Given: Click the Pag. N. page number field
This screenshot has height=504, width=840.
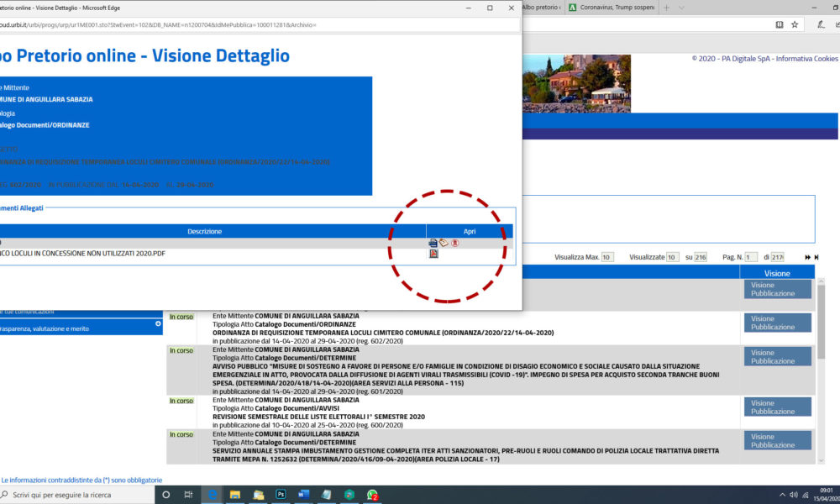Looking at the screenshot, I should tap(750, 257).
